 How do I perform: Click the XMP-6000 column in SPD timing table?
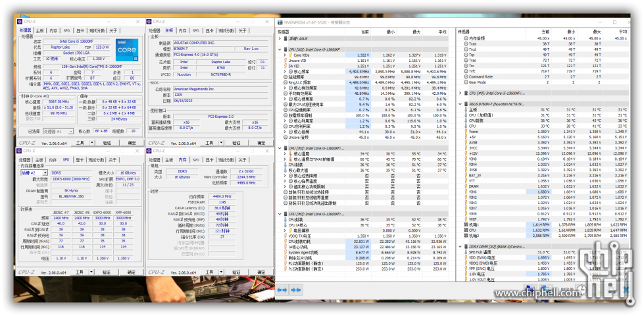[123, 213]
